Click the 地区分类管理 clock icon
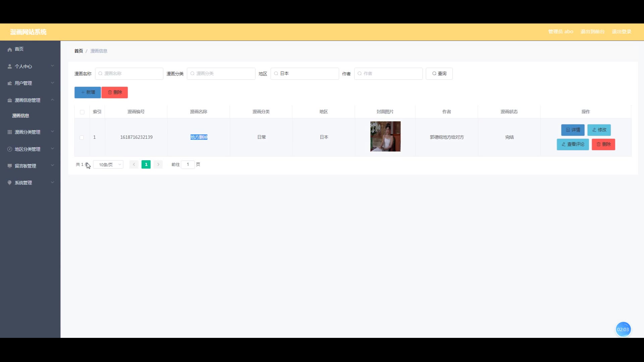This screenshot has width=644, height=362. coord(10,149)
